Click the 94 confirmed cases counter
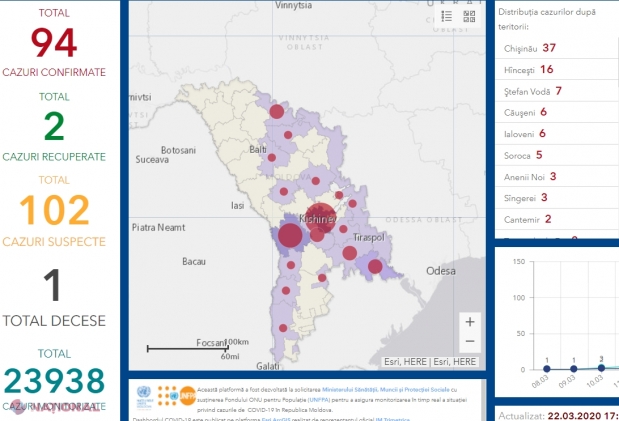This screenshot has height=421, width=619. pos(54,43)
